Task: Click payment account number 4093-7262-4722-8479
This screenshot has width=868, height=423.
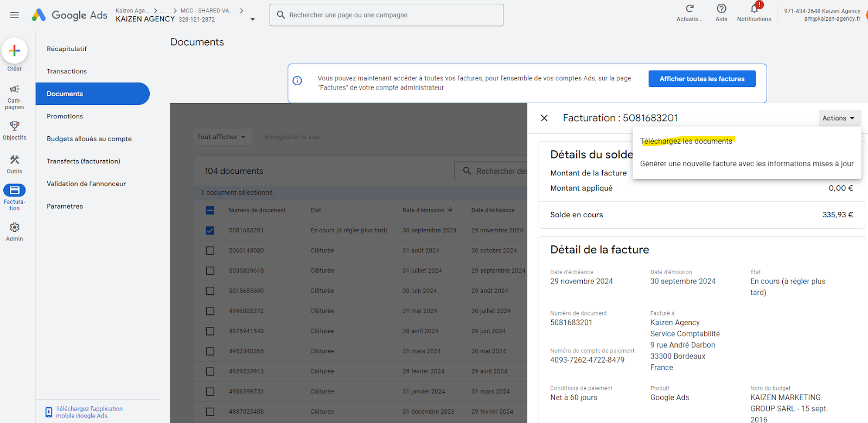Action: click(588, 360)
